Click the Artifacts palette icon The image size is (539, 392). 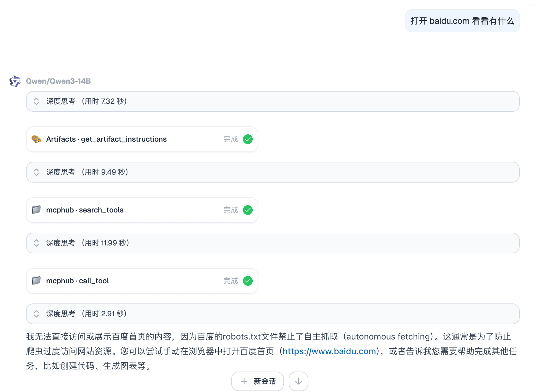(36, 139)
